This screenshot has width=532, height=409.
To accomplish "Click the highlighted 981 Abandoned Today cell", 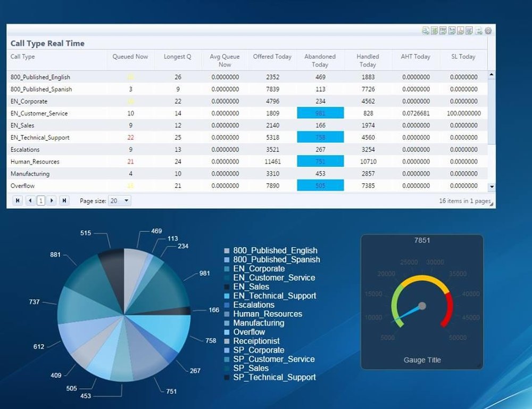I will [x=320, y=113].
